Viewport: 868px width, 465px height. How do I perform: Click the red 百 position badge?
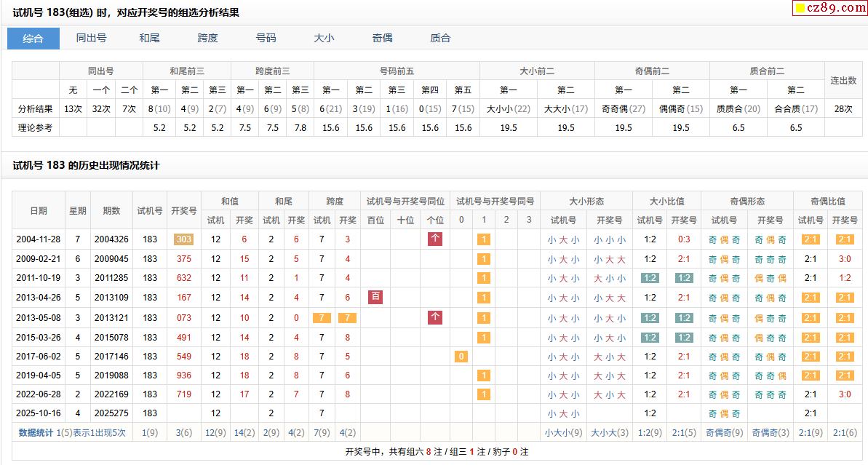[375, 297]
